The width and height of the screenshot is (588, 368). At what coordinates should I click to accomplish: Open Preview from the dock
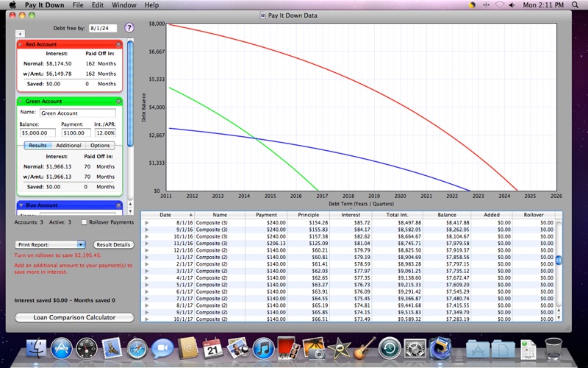(238, 348)
